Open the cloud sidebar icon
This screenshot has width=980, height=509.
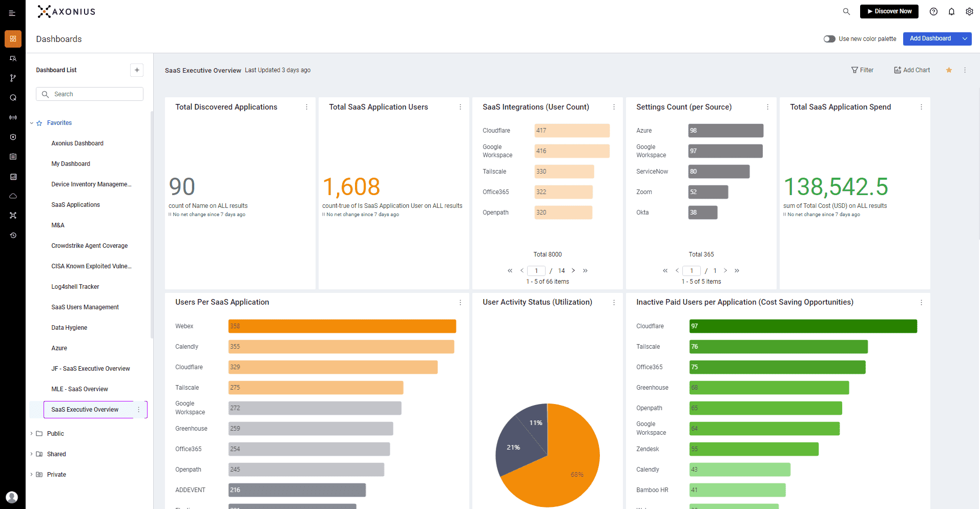(x=13, y=196)
